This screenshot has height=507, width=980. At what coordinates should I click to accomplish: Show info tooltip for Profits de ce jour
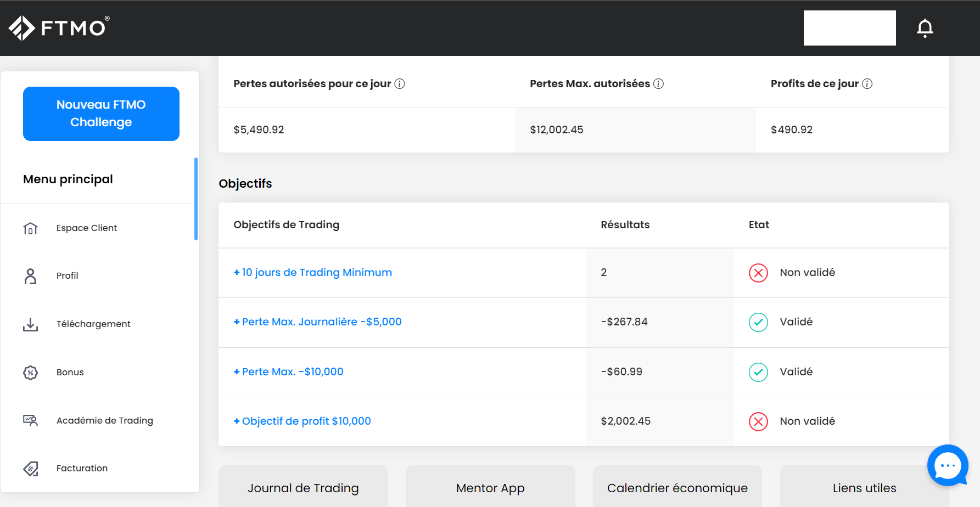click(867, 84)
